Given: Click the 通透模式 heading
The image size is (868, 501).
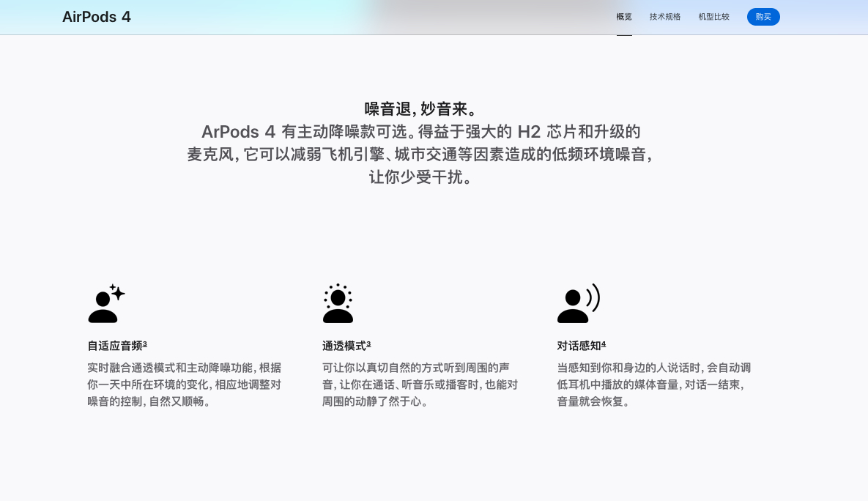Looking at the screenshot, I should [344, 346].
